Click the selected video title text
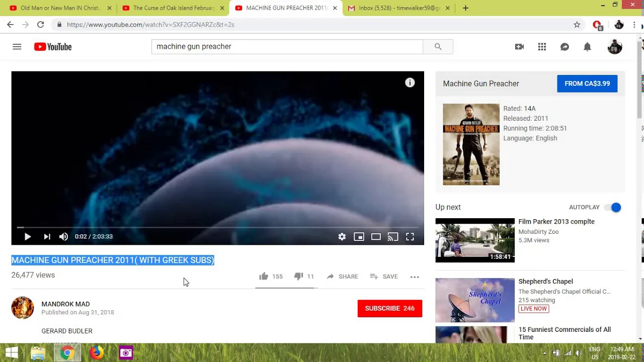The height and width of the screenshot is (362, 644). [x=113, y=260]
